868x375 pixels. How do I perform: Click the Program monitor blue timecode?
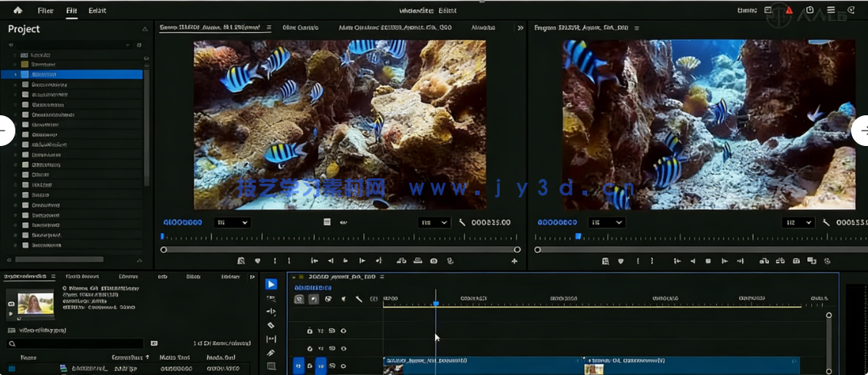point(557,223)
